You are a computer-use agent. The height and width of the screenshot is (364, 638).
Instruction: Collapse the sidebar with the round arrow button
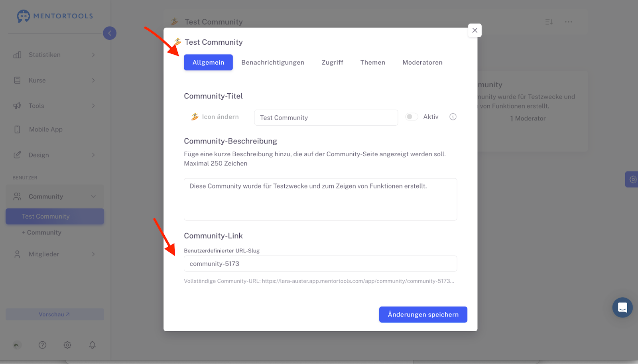click(110, 33)
